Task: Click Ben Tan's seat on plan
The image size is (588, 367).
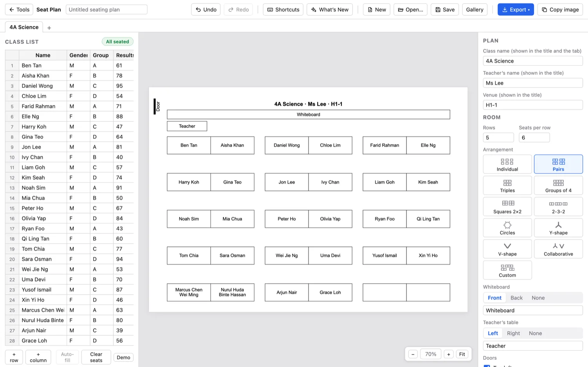Action: click(189, 145)
